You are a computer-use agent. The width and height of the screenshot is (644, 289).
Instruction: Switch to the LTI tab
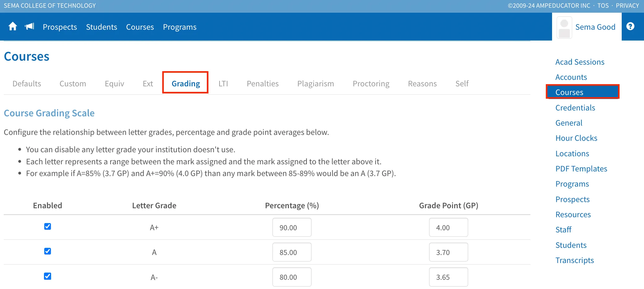coord(223,84)
